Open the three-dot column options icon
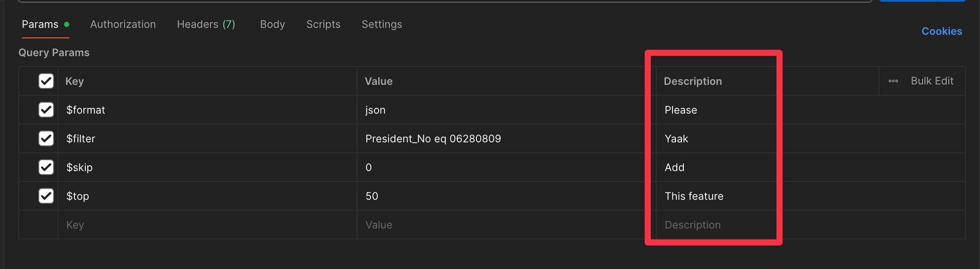Viewport: 980px width, 269px height. click(x=893, y=81)
